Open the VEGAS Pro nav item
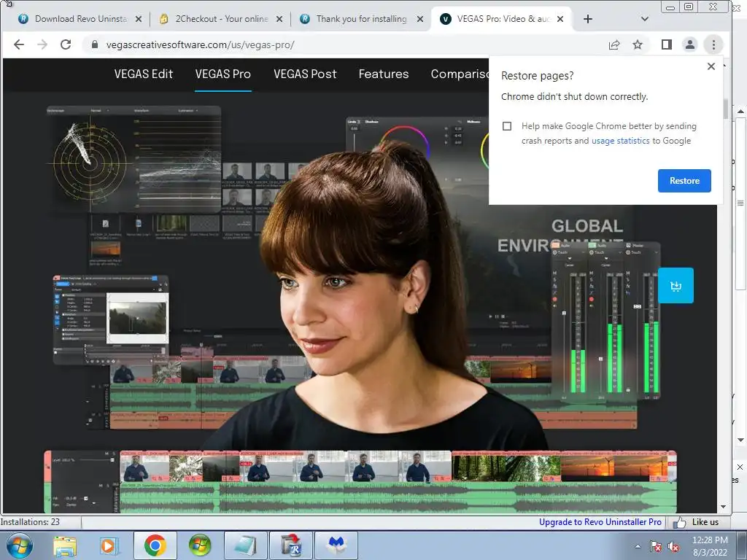Image resolution: width=747 pixels, height=560 pixels. pos(223,74)
